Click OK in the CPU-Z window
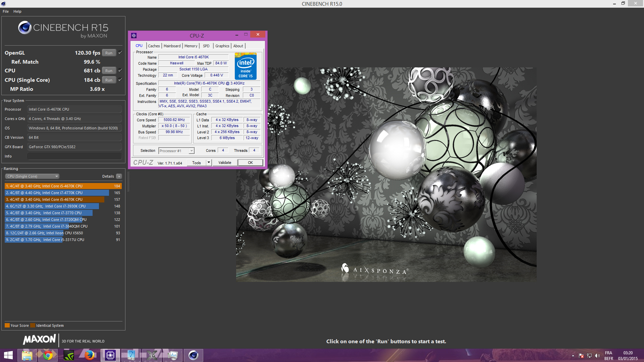 pyautogui.click(x=250, y=163)
